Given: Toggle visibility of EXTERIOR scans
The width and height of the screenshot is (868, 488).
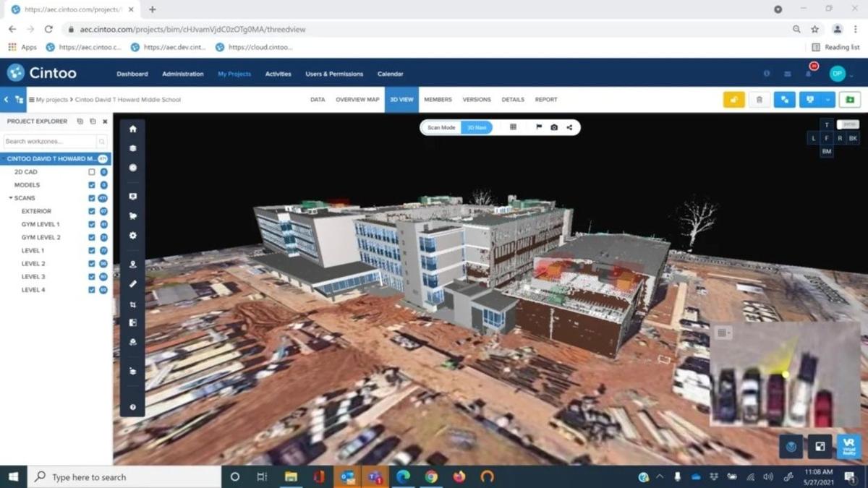Looking at the screenshot, I should (90, 210).
